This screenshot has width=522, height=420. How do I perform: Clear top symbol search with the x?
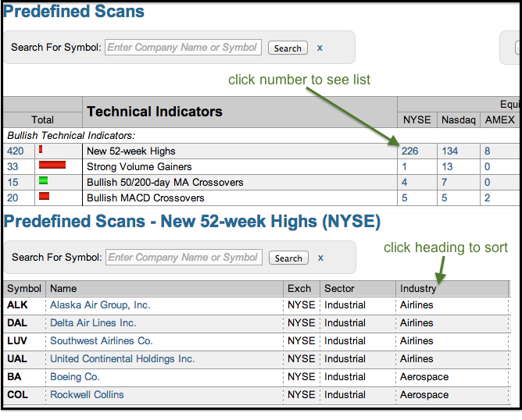[x=320, y=48]
